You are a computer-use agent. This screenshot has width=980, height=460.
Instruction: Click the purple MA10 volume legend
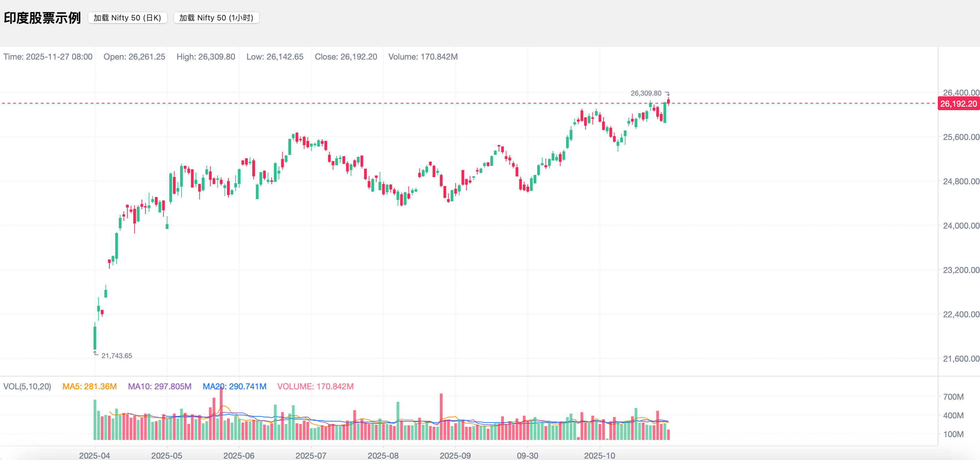(x=160, y=386)
